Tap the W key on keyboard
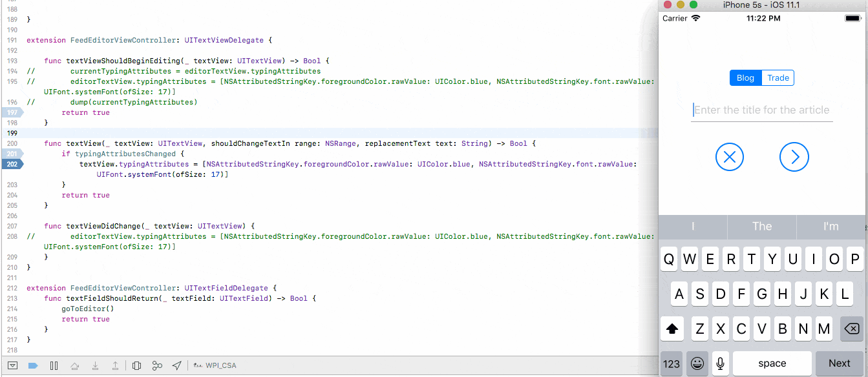868x377 pixels. point(690,260)
